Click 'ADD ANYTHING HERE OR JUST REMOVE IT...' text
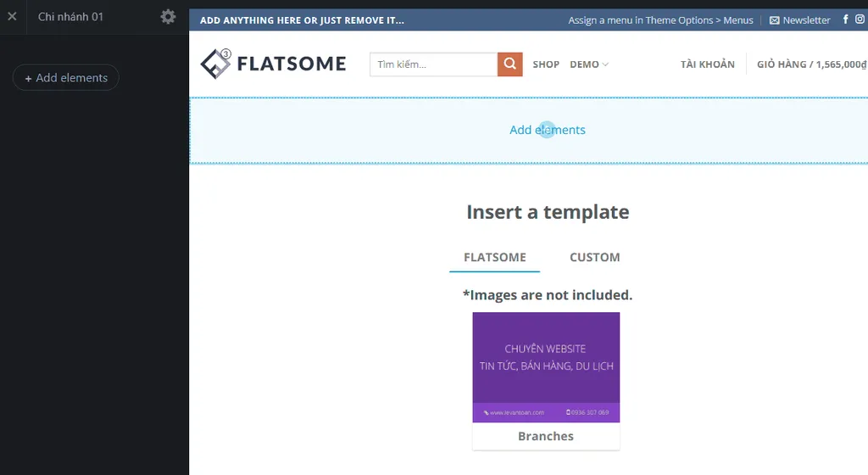This screenshot has width=868, height=475. [303, 20]
